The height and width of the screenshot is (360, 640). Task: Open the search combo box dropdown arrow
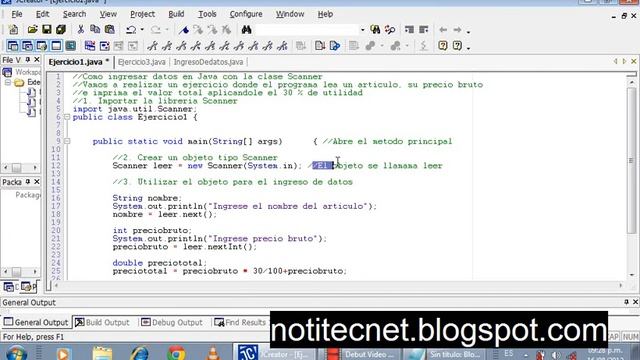(362, 29)
